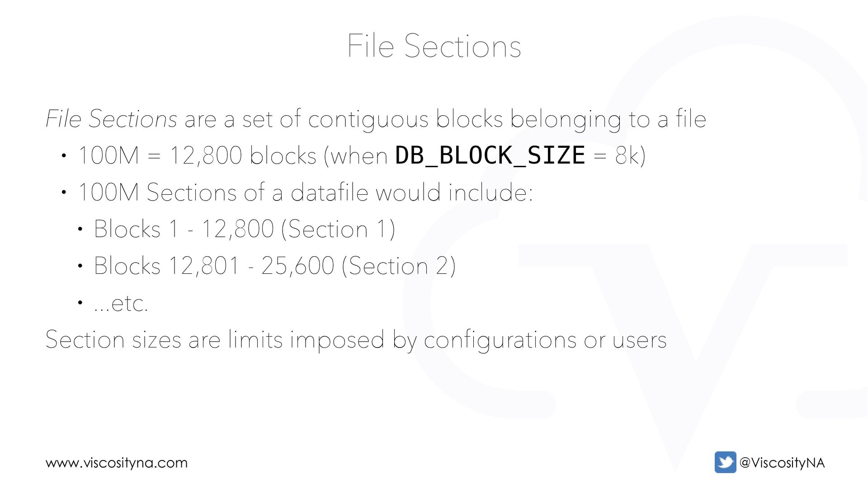The image size is (868, 488).
Task: Open the www.viscosityna.com link
Action: click(117, 463)
